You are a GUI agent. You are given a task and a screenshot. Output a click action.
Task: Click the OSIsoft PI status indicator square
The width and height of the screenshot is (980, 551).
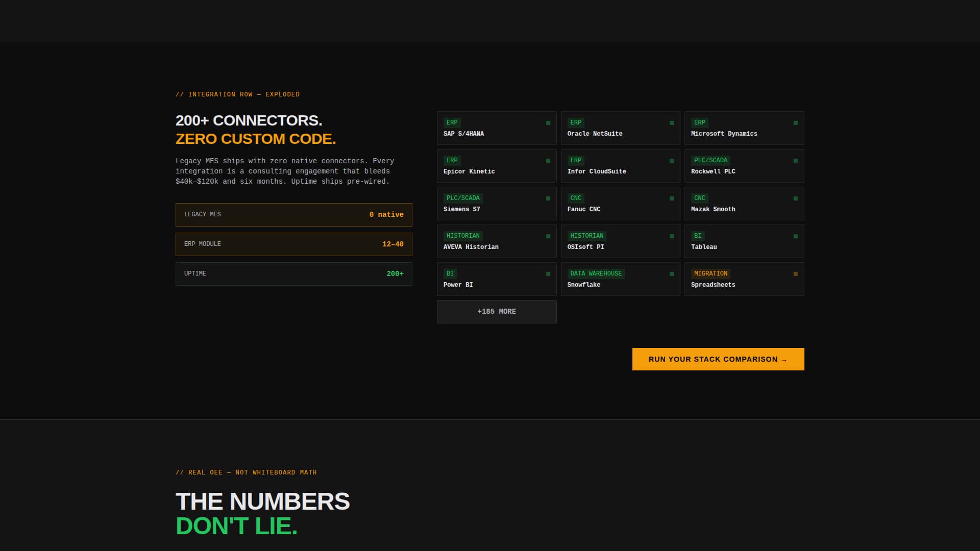click(x=672, y=236)
